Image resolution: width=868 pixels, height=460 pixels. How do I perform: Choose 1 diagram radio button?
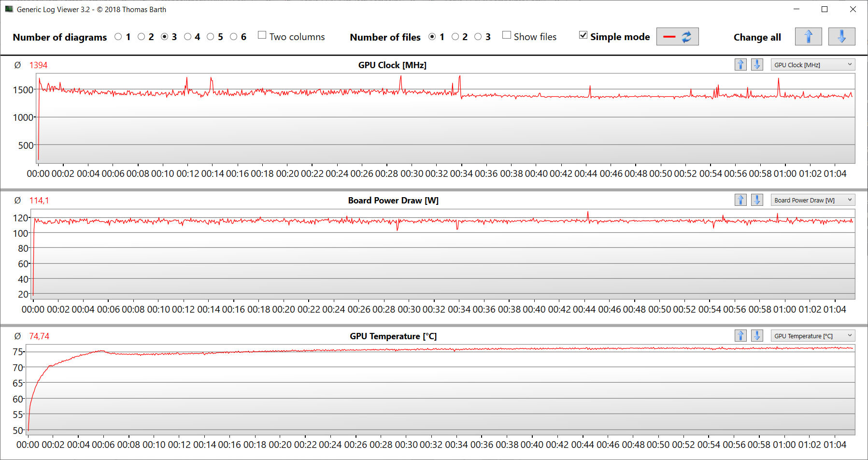118,37
